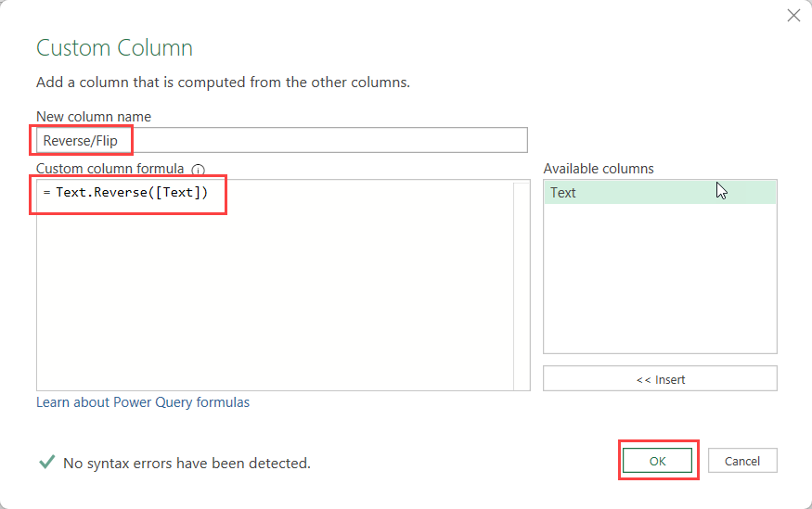Focus the New column name field

(282, 140)
